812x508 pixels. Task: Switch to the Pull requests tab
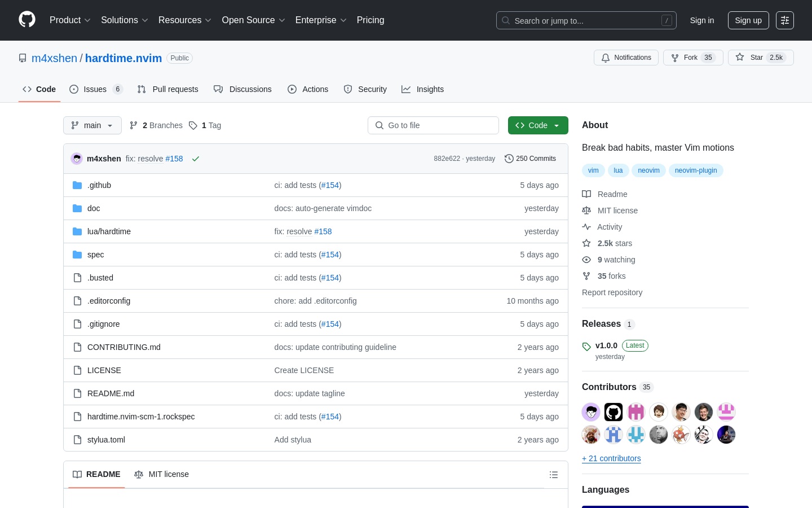pos(168,89)
